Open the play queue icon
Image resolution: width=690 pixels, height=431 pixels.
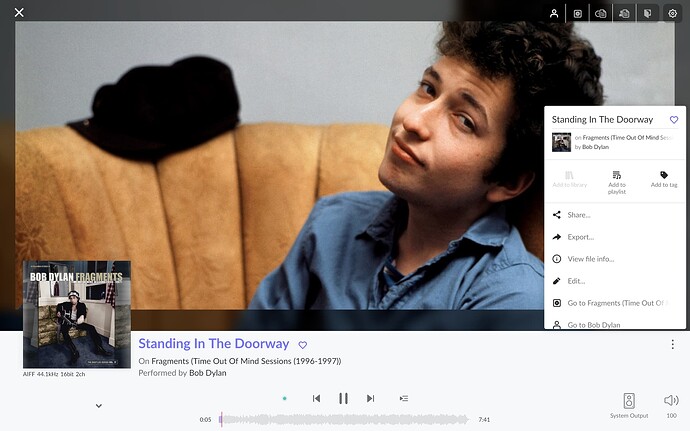pos(404,398)
